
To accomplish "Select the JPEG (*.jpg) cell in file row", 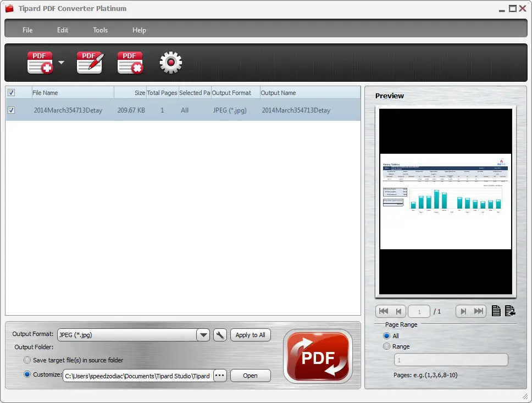I will click(x=230, y=110).
